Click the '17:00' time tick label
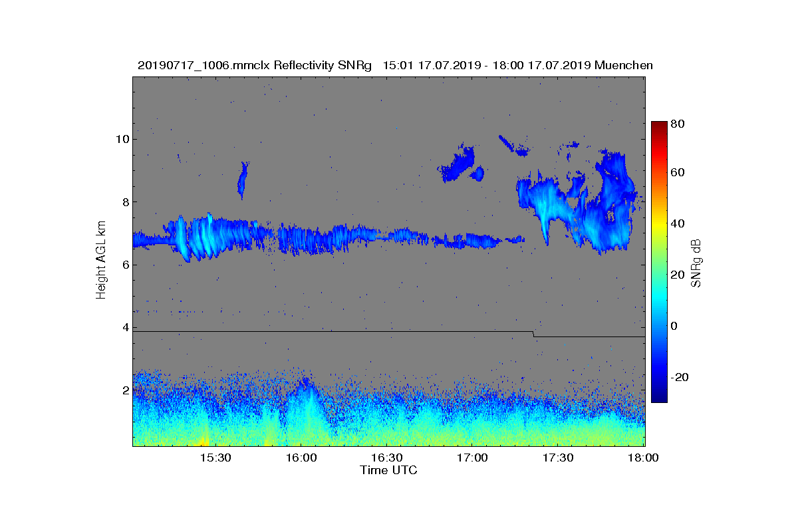The image size is (798, 532). click(x=473, y=458)
